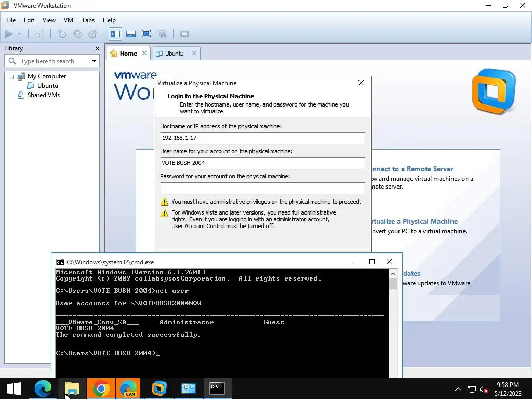This screenshot has width=532, height=399.
Task: Click the cmd.exe title bar icon
Action: point(60,262)
